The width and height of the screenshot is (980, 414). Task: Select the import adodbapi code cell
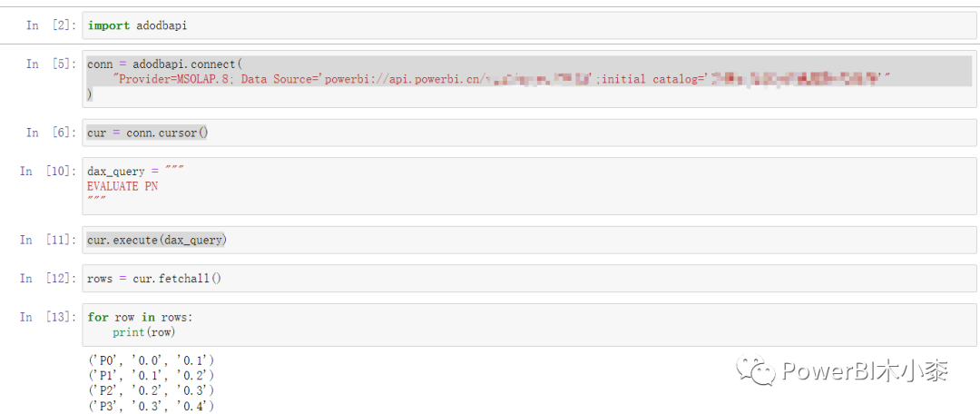[529, 25]
